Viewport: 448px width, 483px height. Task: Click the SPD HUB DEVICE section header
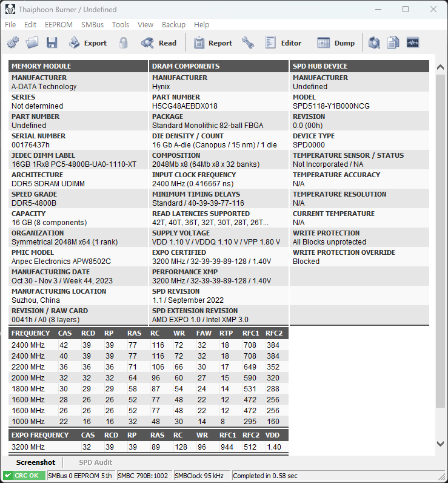coord(359,66)
